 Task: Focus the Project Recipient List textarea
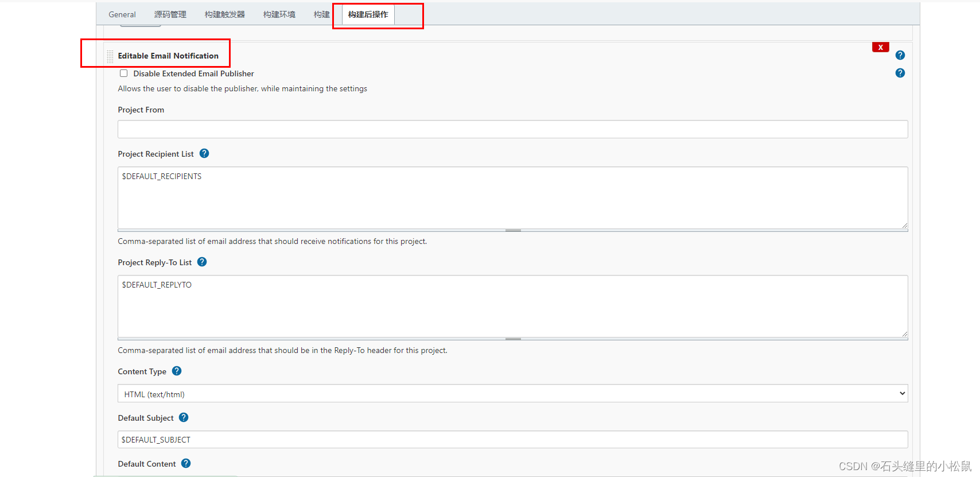pos(512,197)
